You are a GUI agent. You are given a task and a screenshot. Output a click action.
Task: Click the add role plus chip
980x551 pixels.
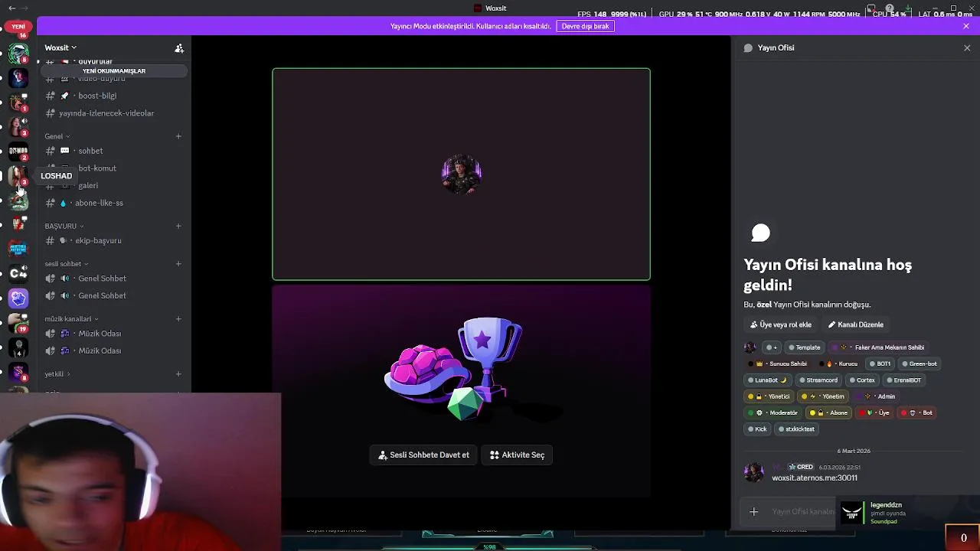pos(772,347)
